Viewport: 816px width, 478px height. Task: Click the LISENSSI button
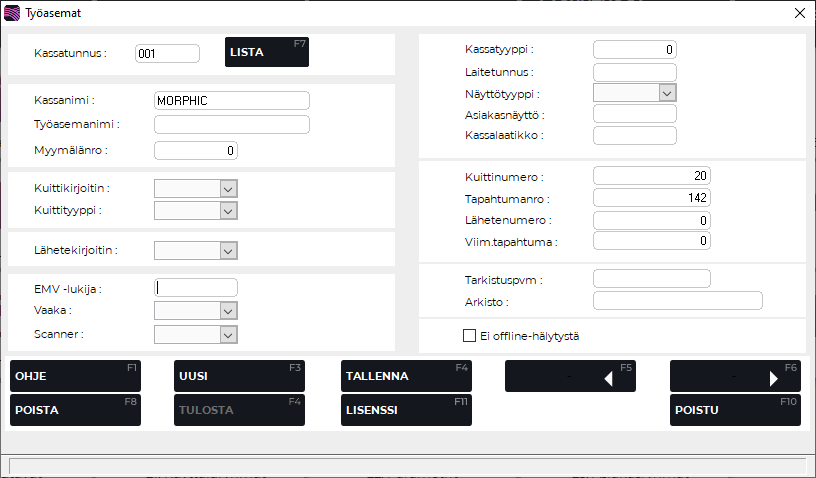click(x=405, y=410)
